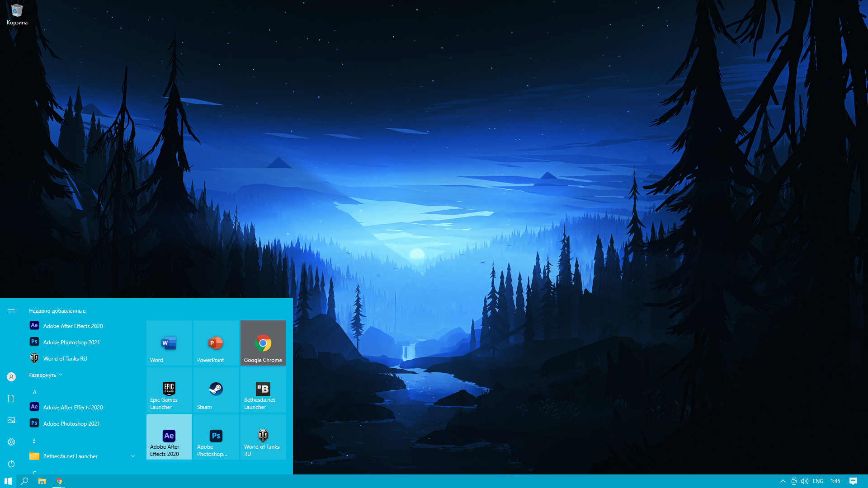Open Settings gear in Start sidebar
Screen dimensions: 868x488
coord(11,442)
